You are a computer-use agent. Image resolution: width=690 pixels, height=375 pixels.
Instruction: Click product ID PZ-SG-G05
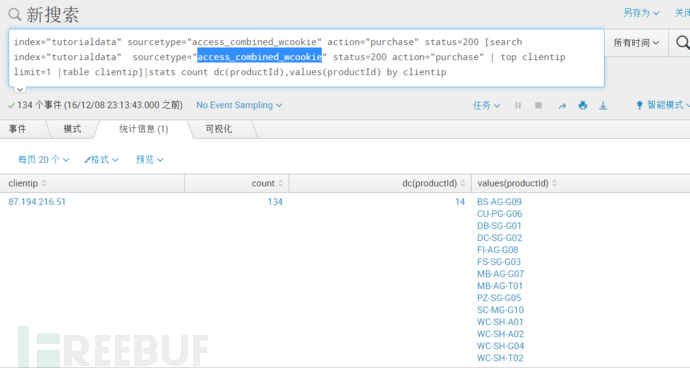[499, 298]
